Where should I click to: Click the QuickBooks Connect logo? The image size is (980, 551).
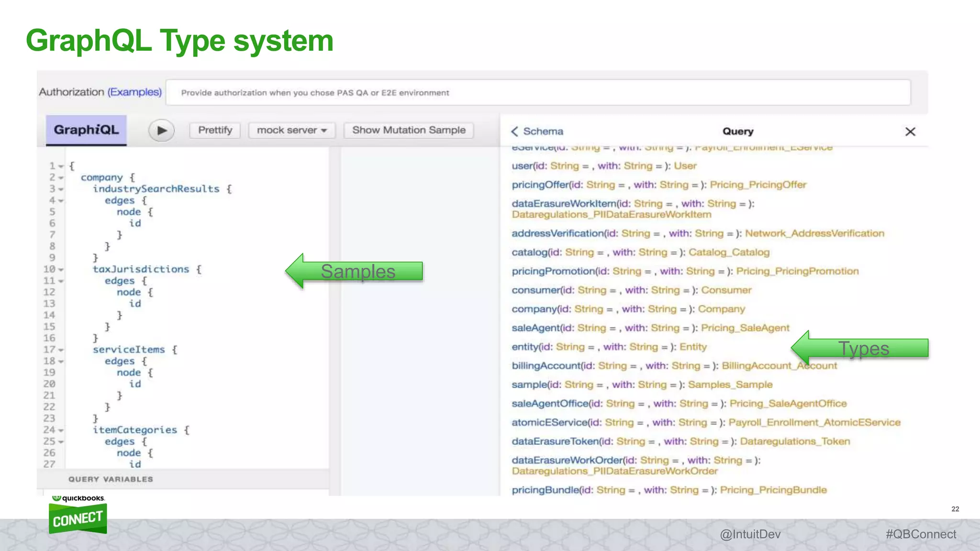(78, 514)
